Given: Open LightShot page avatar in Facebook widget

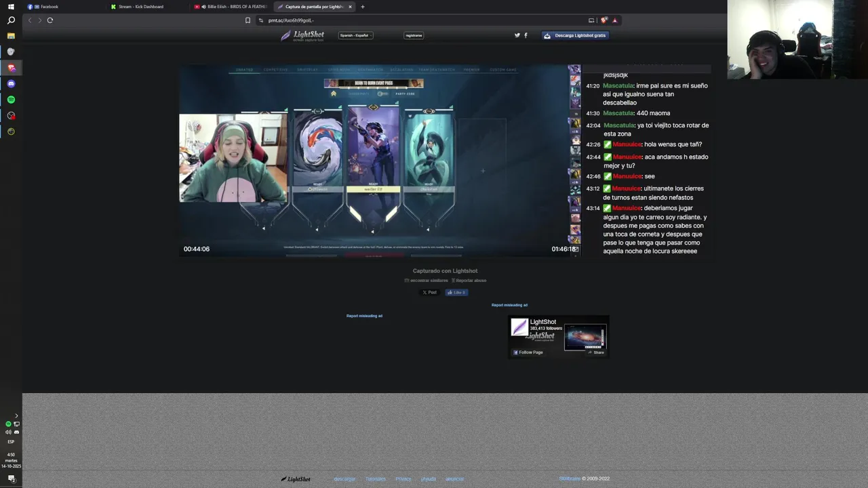Looking at the screenshot, I should 519,327.
